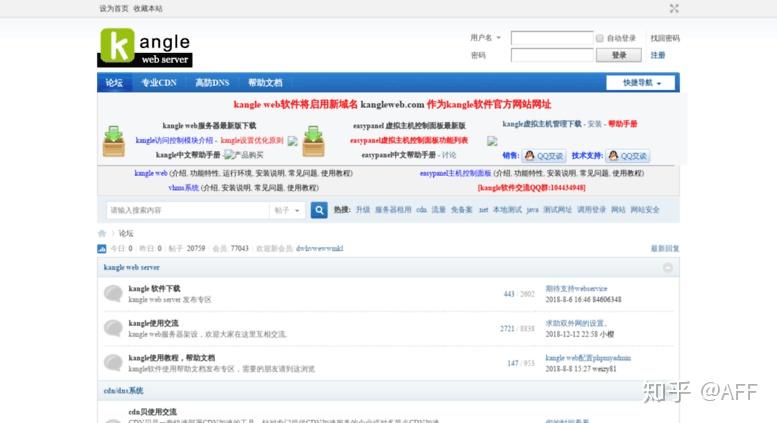Open the 帖子 search type dropdown
777x423 pixels.
point(287,211)
